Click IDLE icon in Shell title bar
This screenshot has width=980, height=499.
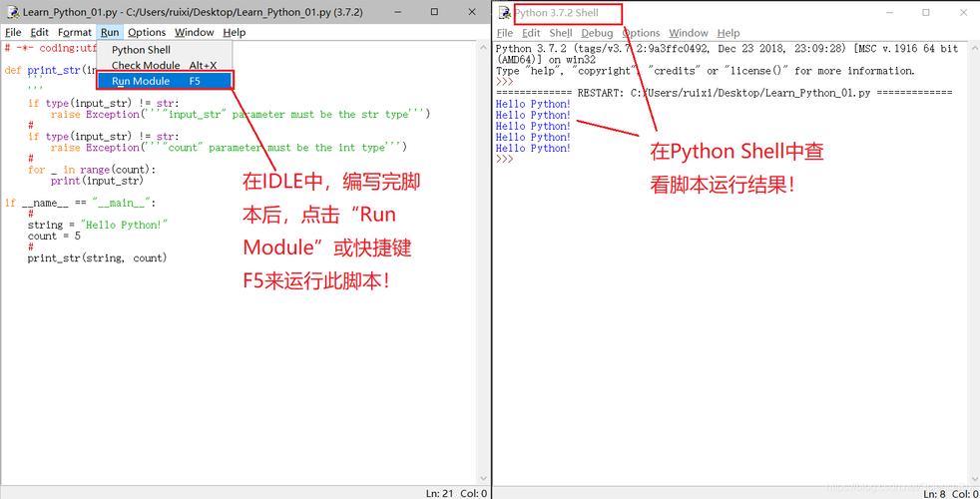pos(505,13)
